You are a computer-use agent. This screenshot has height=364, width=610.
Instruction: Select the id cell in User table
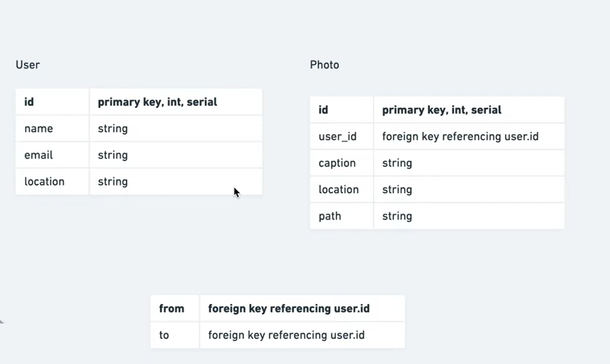(x=52, y=102)
